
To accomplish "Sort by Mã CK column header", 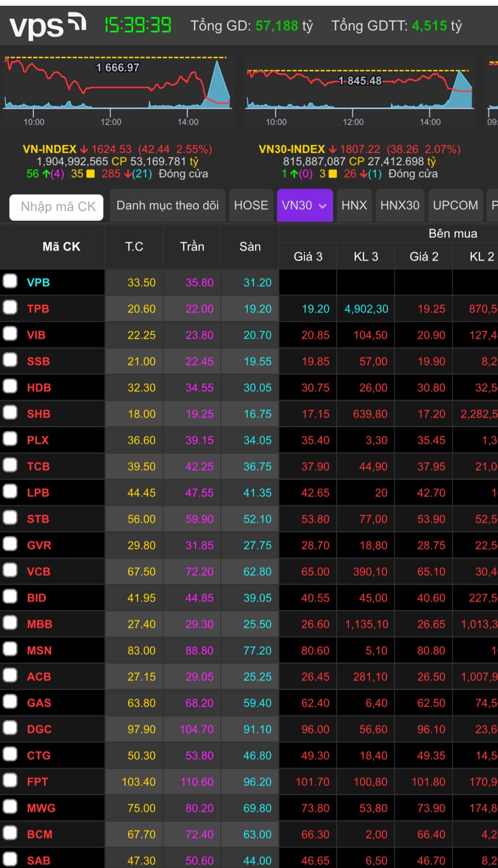I will [x=61, y=246].
